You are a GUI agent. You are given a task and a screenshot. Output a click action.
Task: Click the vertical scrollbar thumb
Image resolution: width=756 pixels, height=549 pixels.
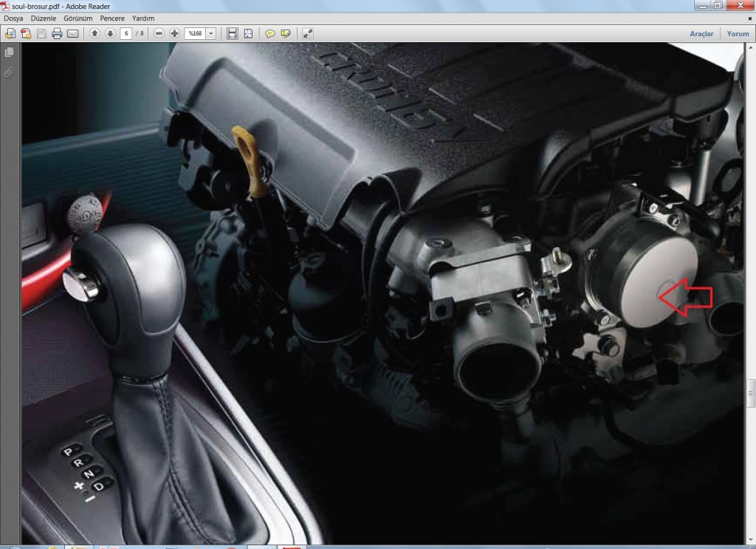[751, 393]
